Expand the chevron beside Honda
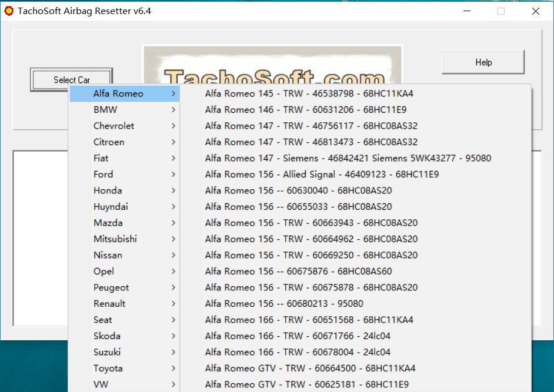554x392 pixels. click(x=173, y=190)
